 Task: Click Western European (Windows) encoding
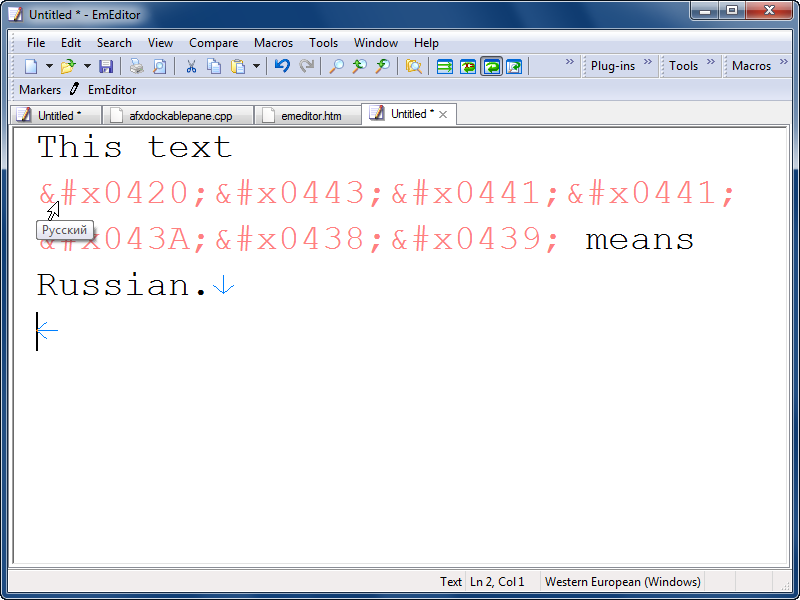pyautogui.click(x=622, y=582)
